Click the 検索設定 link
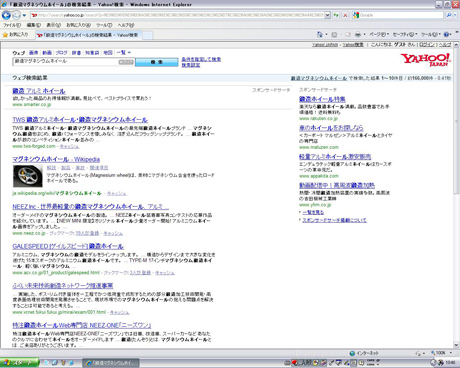460x368 pixels. (x=191, y=65)
